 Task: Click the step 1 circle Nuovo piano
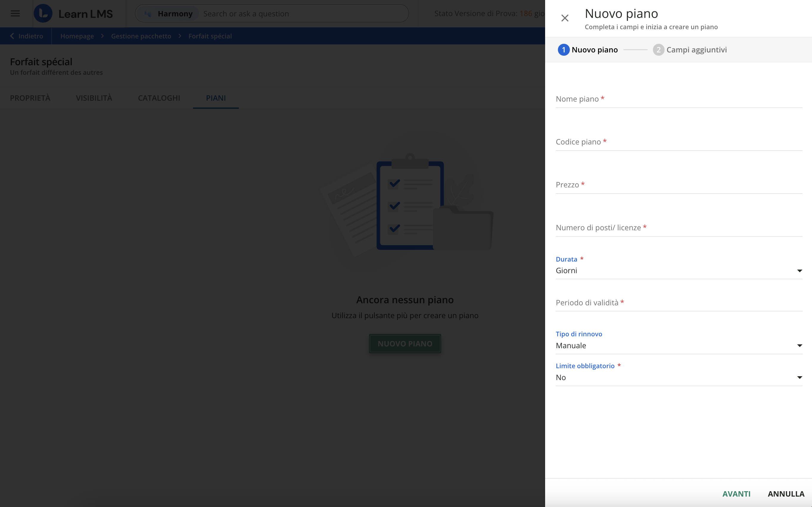[564, 50]
